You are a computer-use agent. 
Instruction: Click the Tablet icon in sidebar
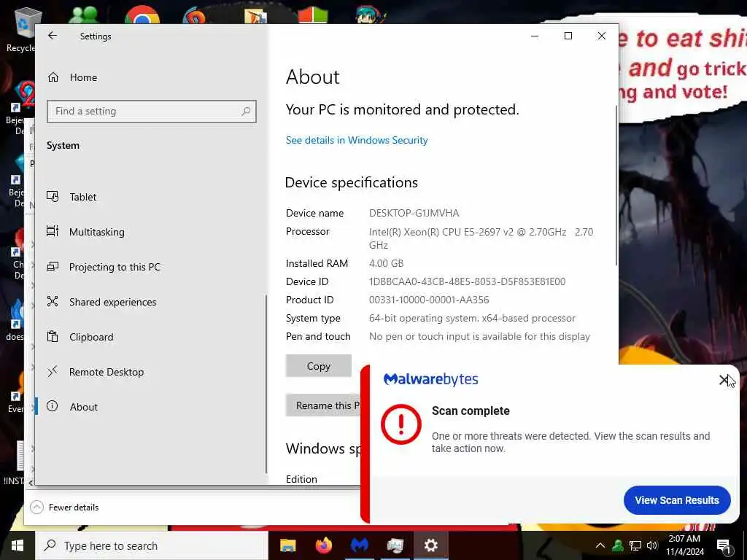click(x=53, y=197)
